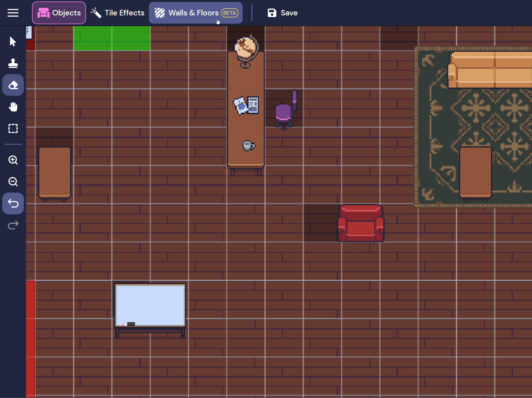Click the whiteboard object
The height and width of the screenshot is (398, 532).
pyautogui.click(x=150, y=306)
